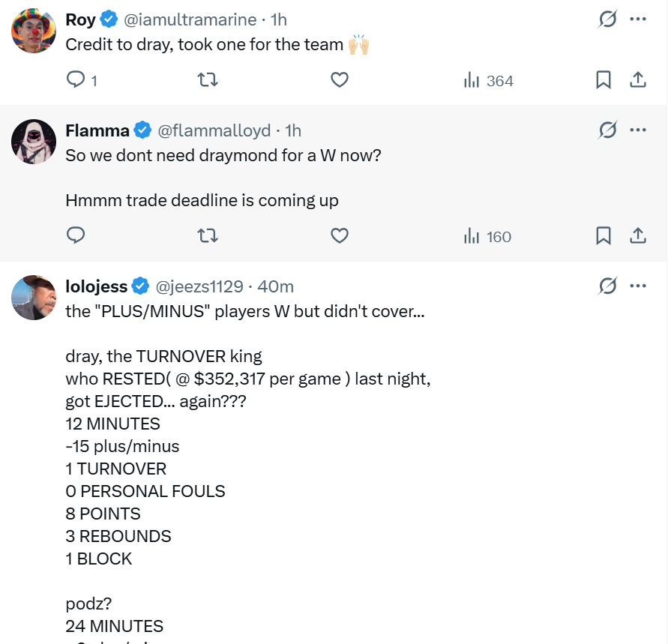Open more options on Roy's tweet
The height and width of the screenshot is (644, 668).
tap(638, 19)
